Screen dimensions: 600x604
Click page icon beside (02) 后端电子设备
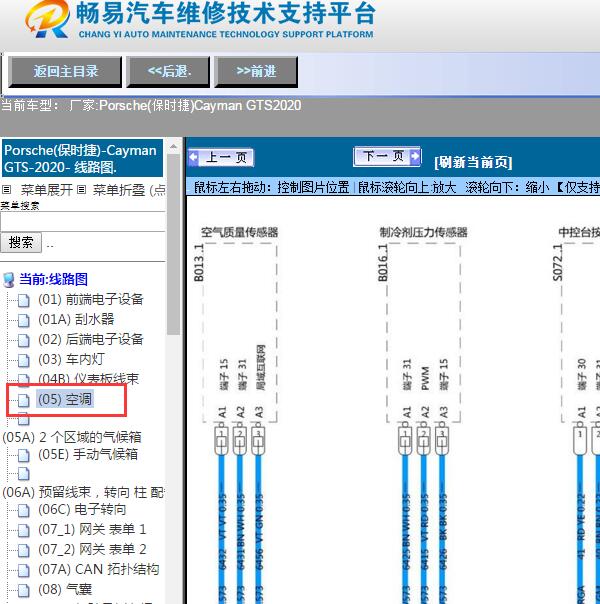(x=23, y=341)
